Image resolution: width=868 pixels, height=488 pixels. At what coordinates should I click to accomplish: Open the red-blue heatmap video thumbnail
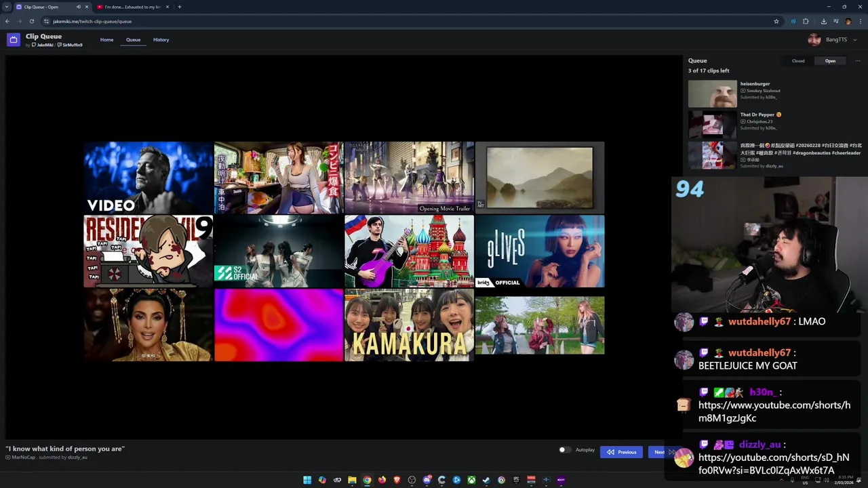click(279, 325)
